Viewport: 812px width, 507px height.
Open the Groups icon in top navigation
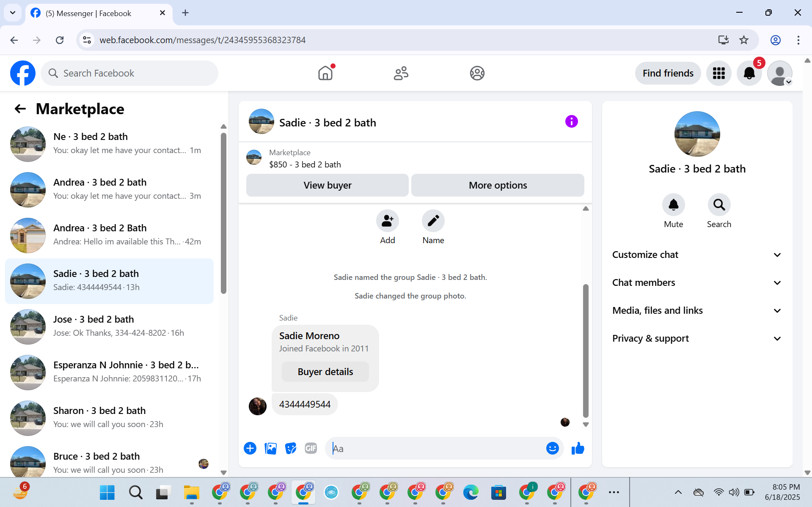point(477,73)
